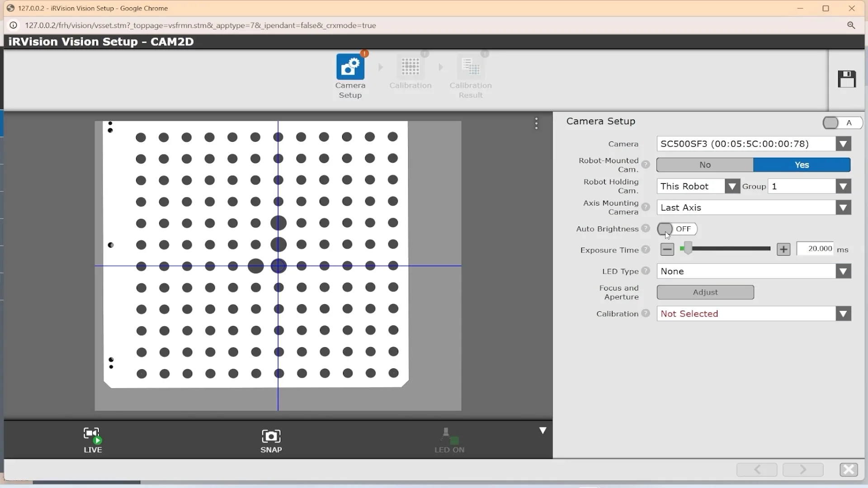The width and height of the screenshot is (868, 488).
Task: Click the forward navigation arrow
Action: [x=803, y=469]
